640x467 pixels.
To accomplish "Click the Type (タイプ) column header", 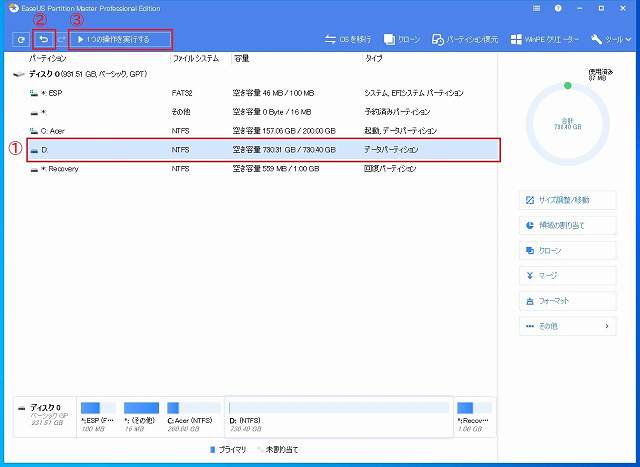I will click(373, 58).
